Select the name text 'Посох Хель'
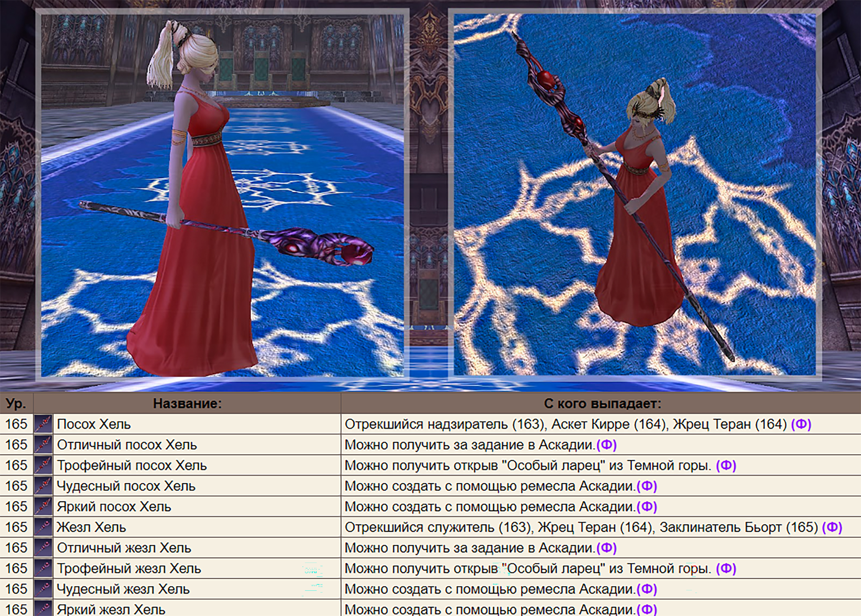This screenshot has height=616, width=861. [x=94, y=424]
